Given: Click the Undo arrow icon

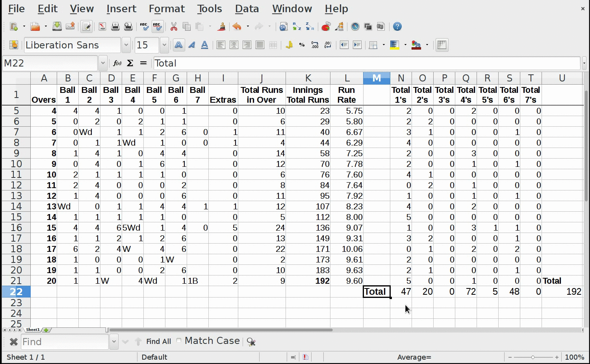Looking at the screenshot, I should click(x=237, y=27).
